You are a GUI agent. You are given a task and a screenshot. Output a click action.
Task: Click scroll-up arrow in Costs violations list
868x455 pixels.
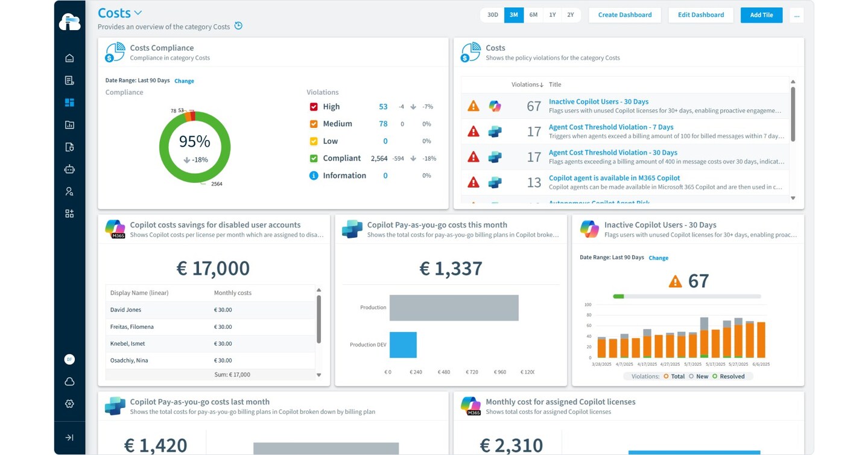click(793, 81)
